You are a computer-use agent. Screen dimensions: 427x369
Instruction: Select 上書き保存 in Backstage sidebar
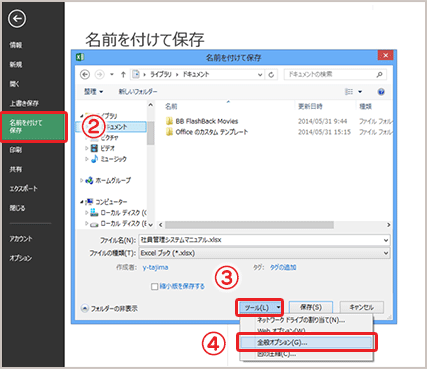(24, 103)
